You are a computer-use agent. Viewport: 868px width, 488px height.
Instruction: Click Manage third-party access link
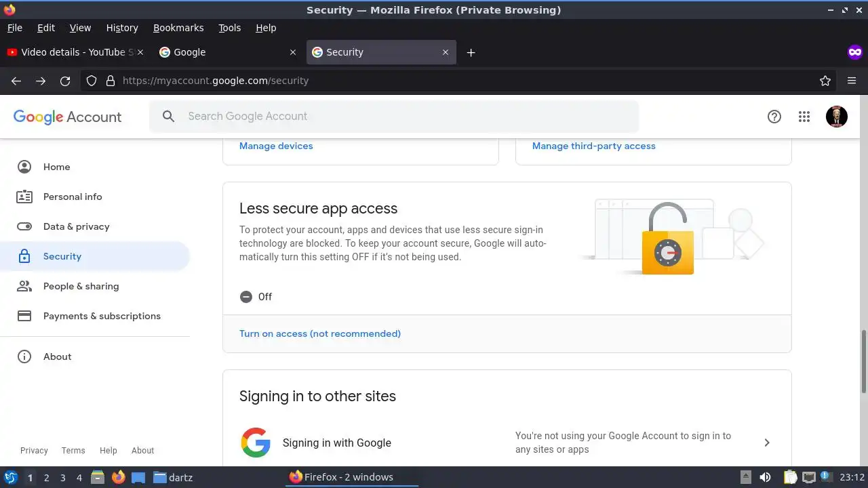click(594, 146)
